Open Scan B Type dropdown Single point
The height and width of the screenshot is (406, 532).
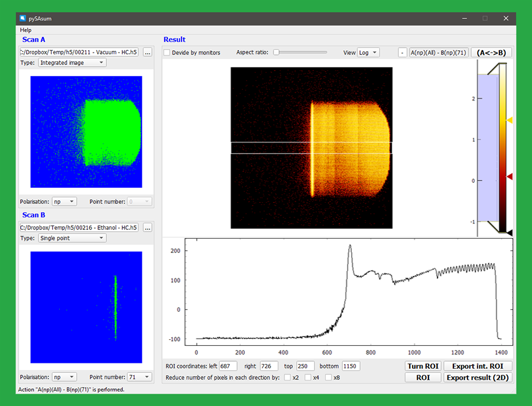72,238
